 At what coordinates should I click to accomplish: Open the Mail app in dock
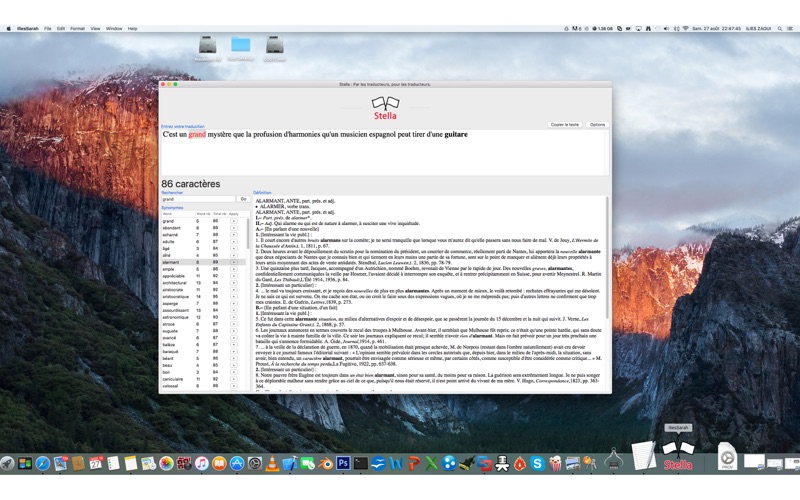(x=60, y=463)
